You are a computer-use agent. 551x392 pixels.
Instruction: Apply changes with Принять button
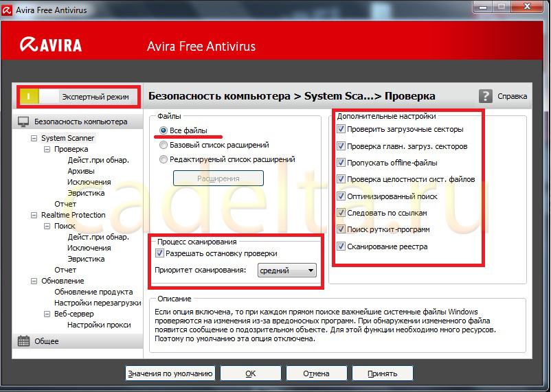(382, 373)
